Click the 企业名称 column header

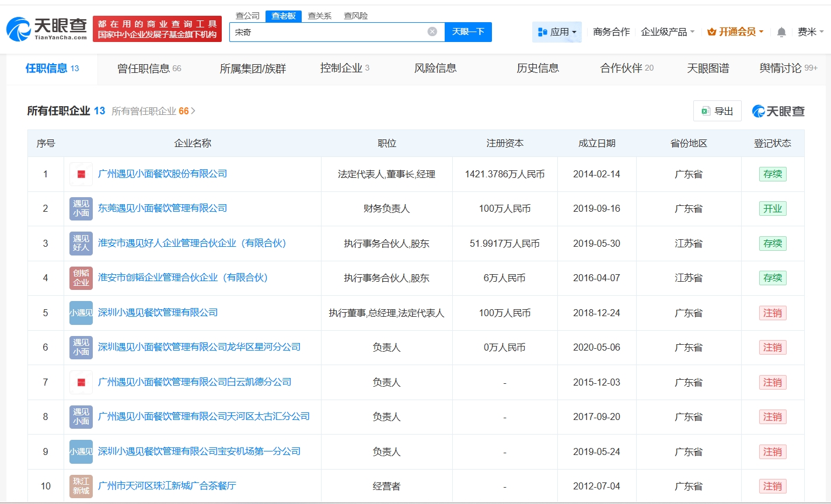click(x=193, y=143)
